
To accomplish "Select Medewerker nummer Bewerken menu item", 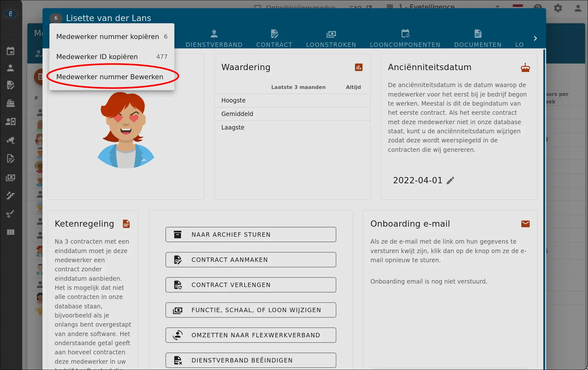I will tap(110, 77).
